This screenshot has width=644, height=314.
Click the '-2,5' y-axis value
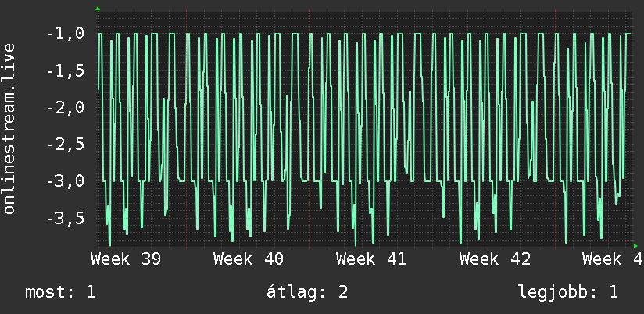[66, 145]
